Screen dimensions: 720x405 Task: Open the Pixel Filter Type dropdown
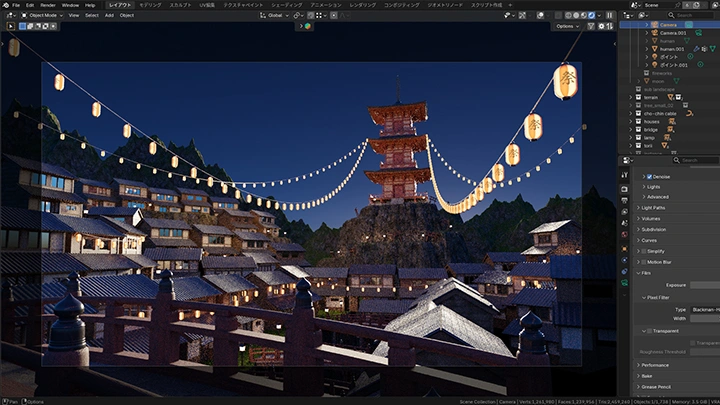pos(705,310)
